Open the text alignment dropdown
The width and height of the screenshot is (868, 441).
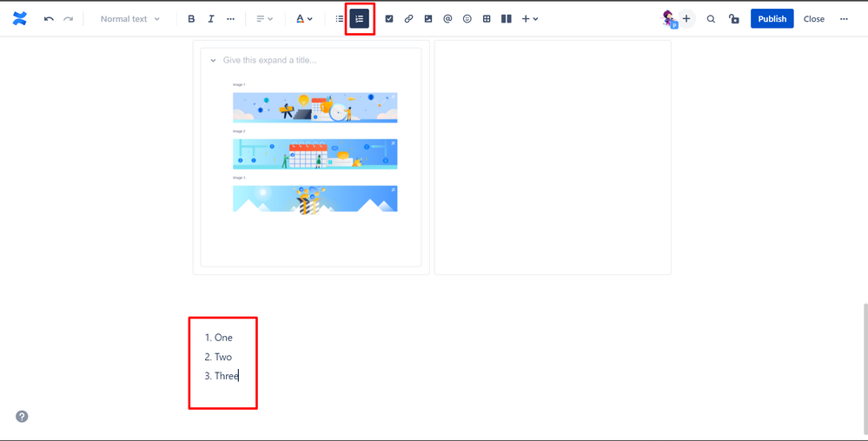265,19
